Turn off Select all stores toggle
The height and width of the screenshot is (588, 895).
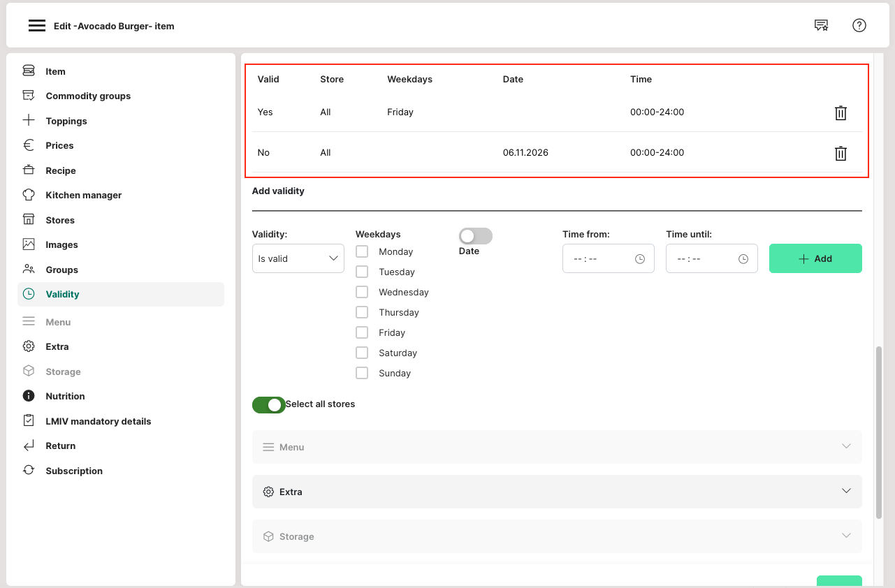click(269, 405)
